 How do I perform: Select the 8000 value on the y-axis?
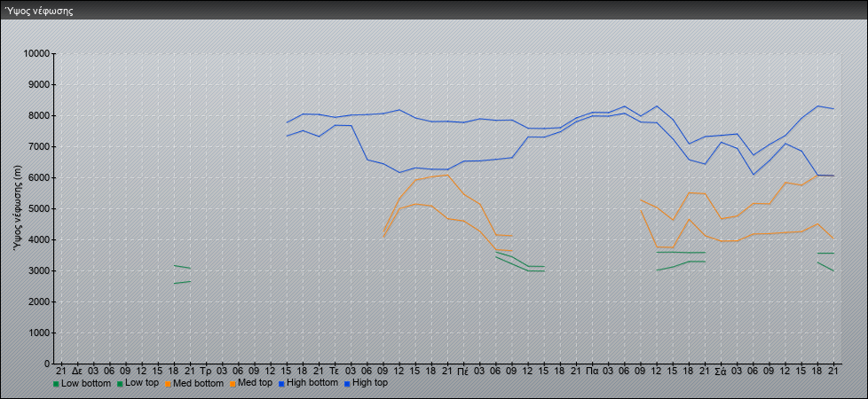tap(39, 115)
